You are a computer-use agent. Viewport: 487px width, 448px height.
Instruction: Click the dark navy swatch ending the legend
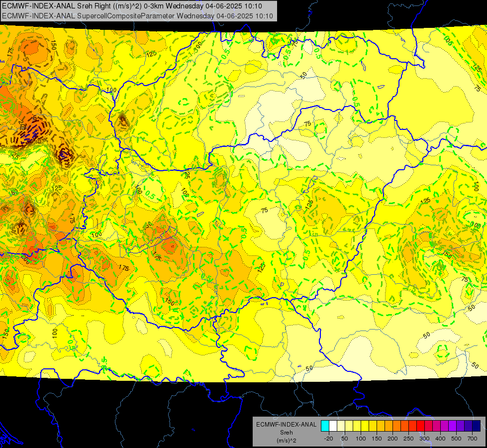pyautogui.click(x=477, y=426)
